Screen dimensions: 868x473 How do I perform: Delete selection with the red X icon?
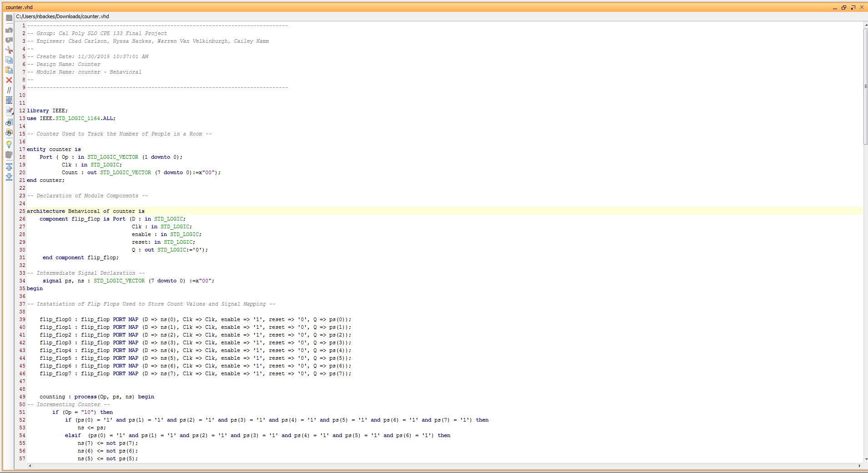click(x=9, y=80)
